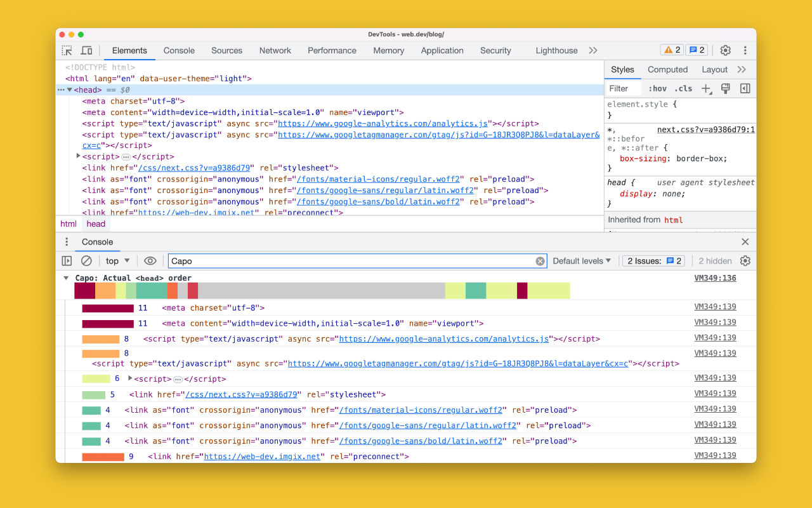The width and height of the screenshot is (812, 508).
Task: Toggle the computed styles sidebar icon
Action: coord(745,89)
